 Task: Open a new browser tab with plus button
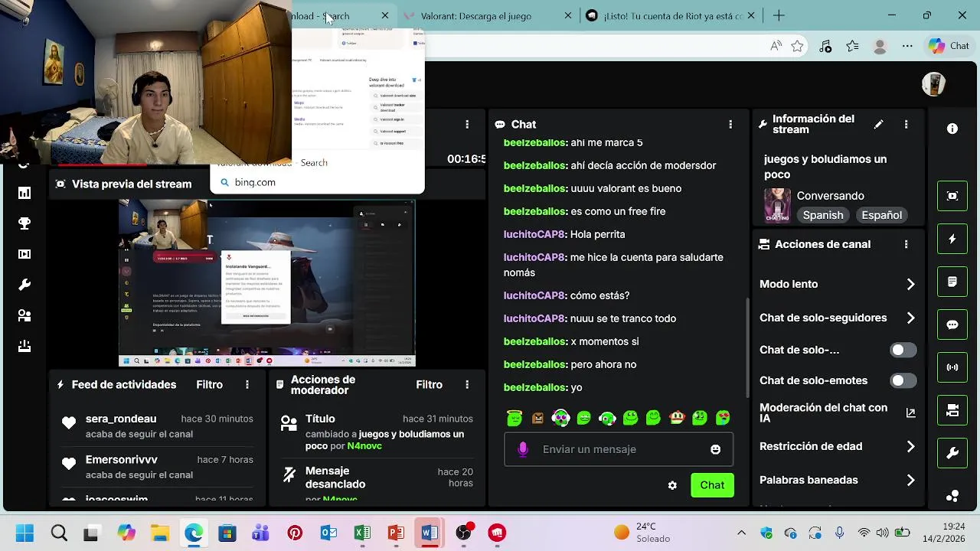click(779, 15)
